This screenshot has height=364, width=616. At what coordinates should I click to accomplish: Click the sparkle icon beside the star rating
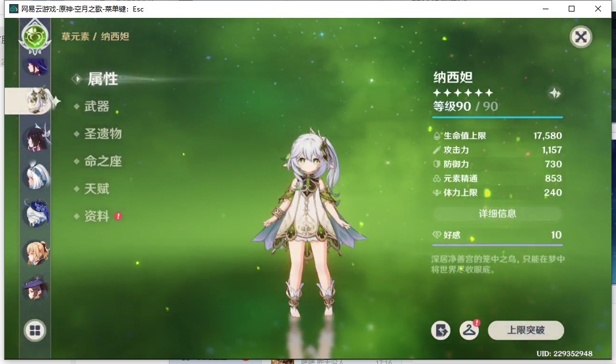555,93
